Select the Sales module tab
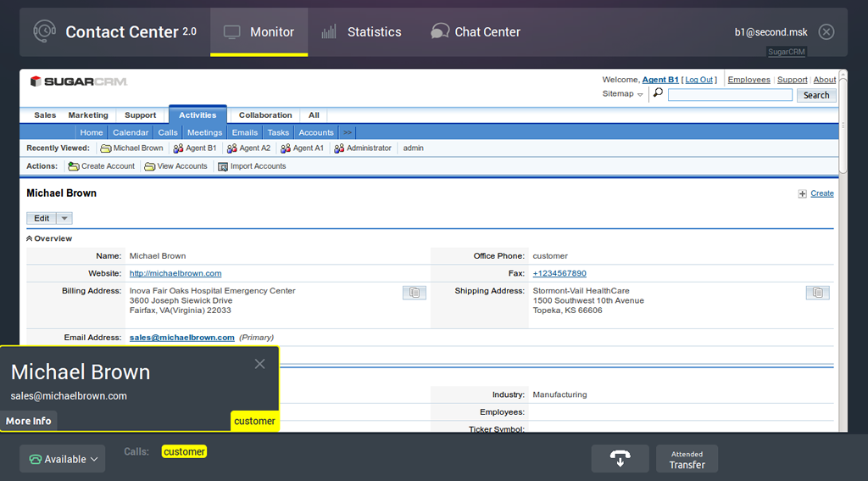Viewport: 868px width, 481px height. tap(45, 115)
